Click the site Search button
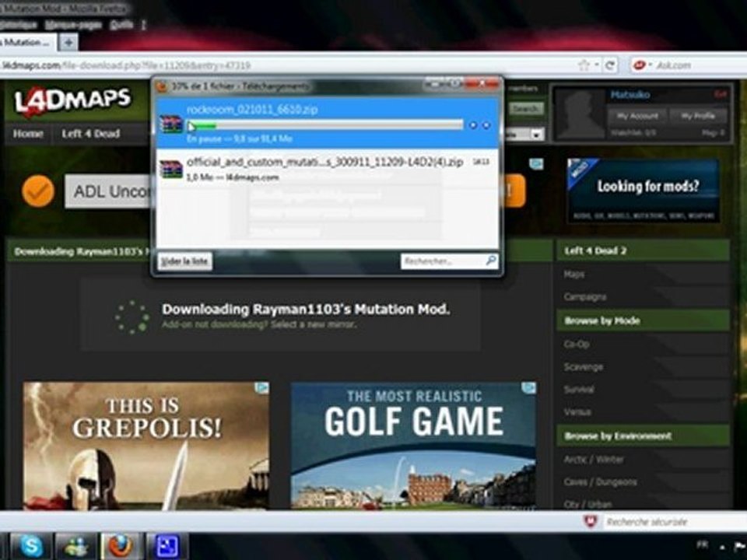The height and width of the screenshot is (560, 747). click(526, 109)
